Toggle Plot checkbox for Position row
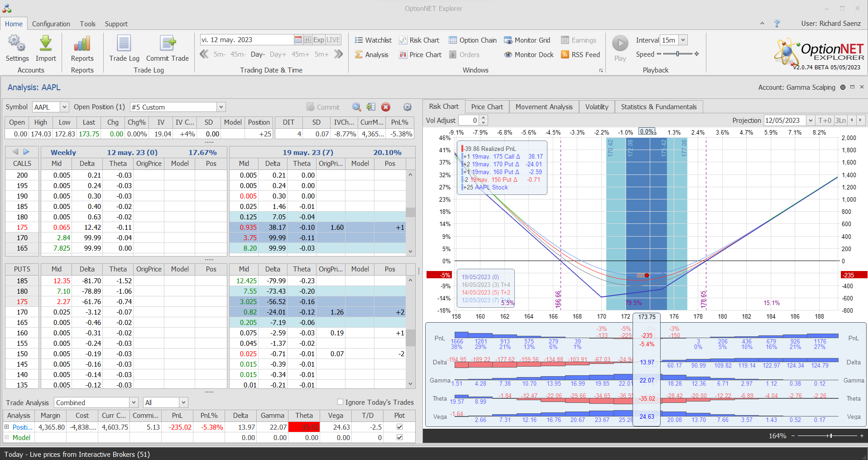Screen dimensions: 868x460 click(x=399, y=427)
